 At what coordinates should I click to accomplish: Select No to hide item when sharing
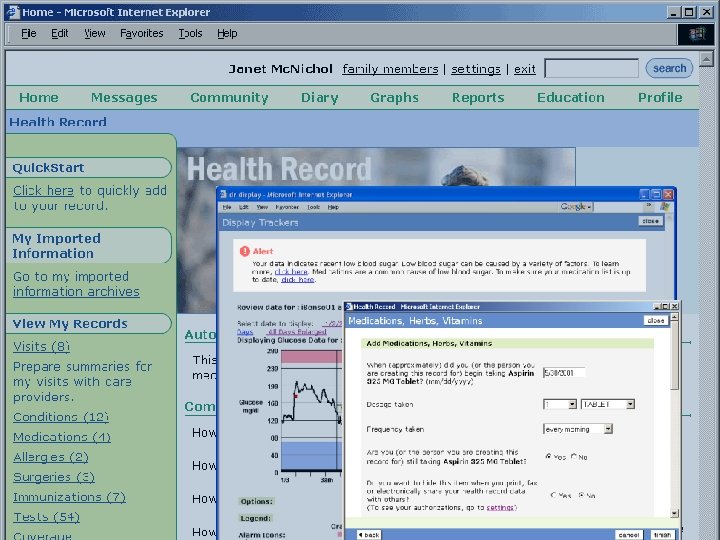[581, 495]
